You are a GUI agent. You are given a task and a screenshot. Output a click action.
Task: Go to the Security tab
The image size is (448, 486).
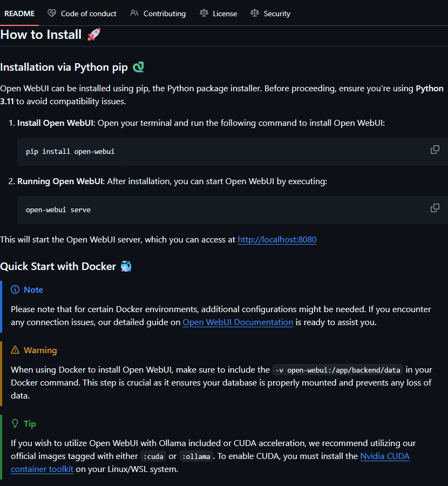tap(277, 13)
